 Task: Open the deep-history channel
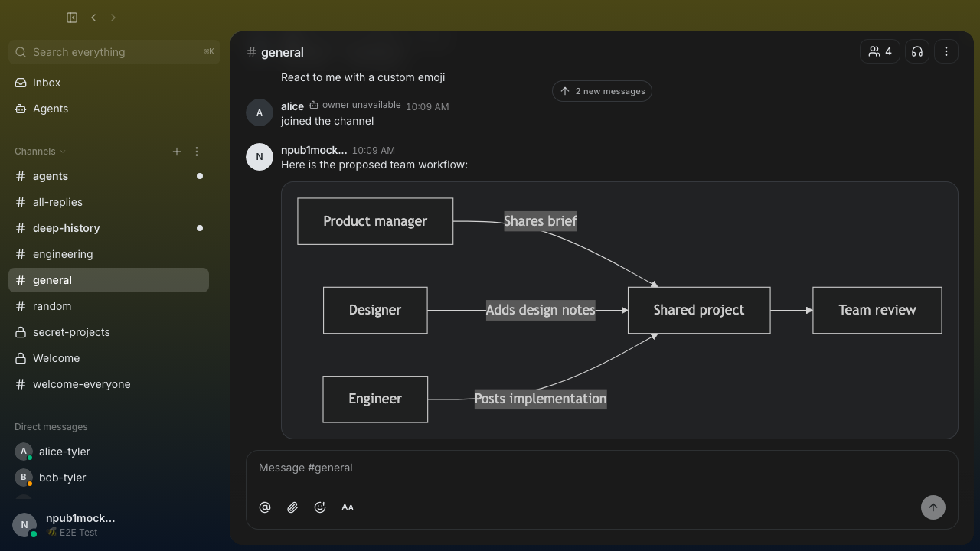(x=109, y=228)
